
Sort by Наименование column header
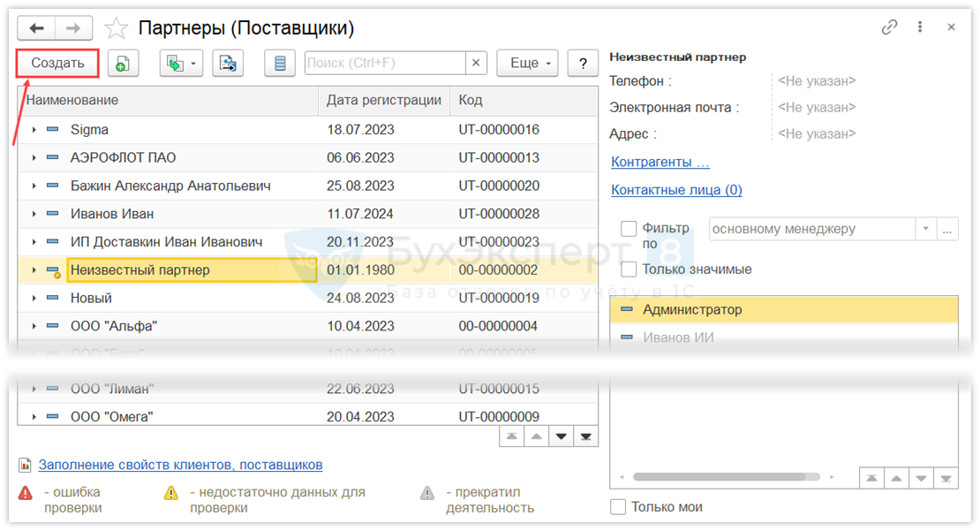pyautogui.click(x=168, y=101)
